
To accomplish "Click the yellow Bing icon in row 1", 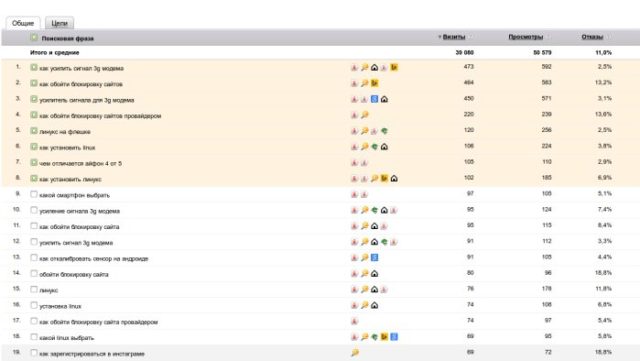I will pyautogui.click(x=394, y=67).
